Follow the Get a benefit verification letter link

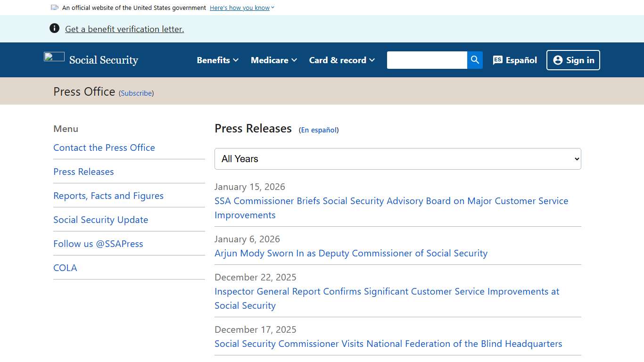124,29
